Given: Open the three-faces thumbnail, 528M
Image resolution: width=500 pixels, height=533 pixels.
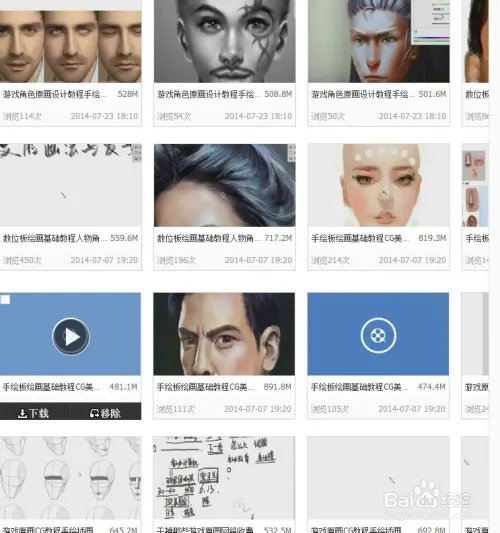Looking at the screenshot, I should [70, 41].
